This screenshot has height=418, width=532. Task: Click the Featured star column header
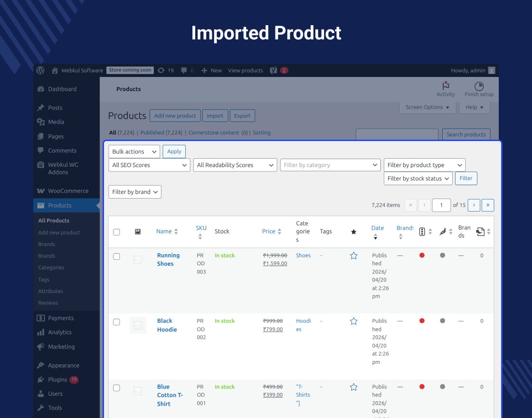[353, 232]
